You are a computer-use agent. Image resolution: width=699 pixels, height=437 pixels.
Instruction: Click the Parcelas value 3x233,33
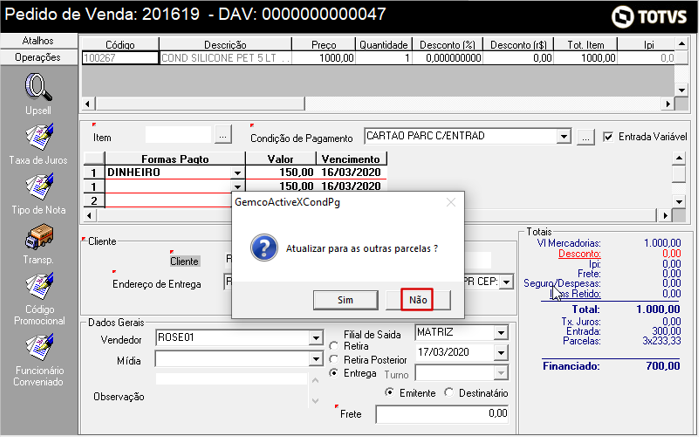pos(662,341)
